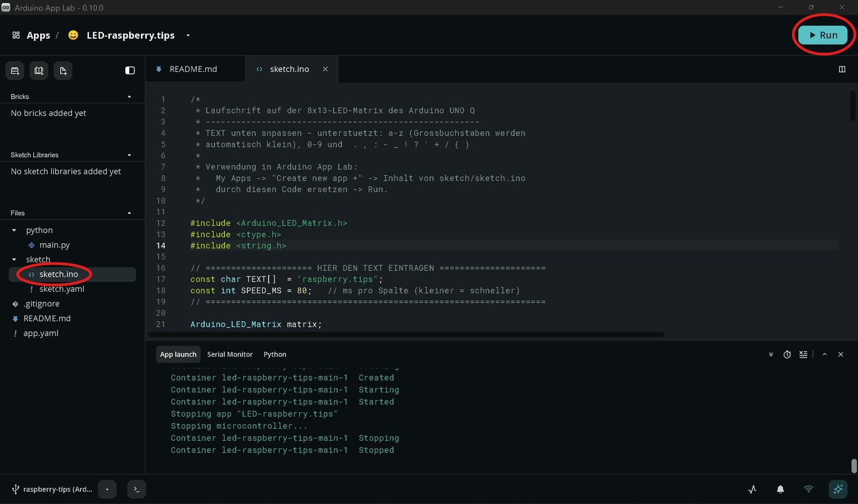Open the terminal shell icon button
Image resolution: width=858 pixels, height=504 pixels.
tap(137, 489)
